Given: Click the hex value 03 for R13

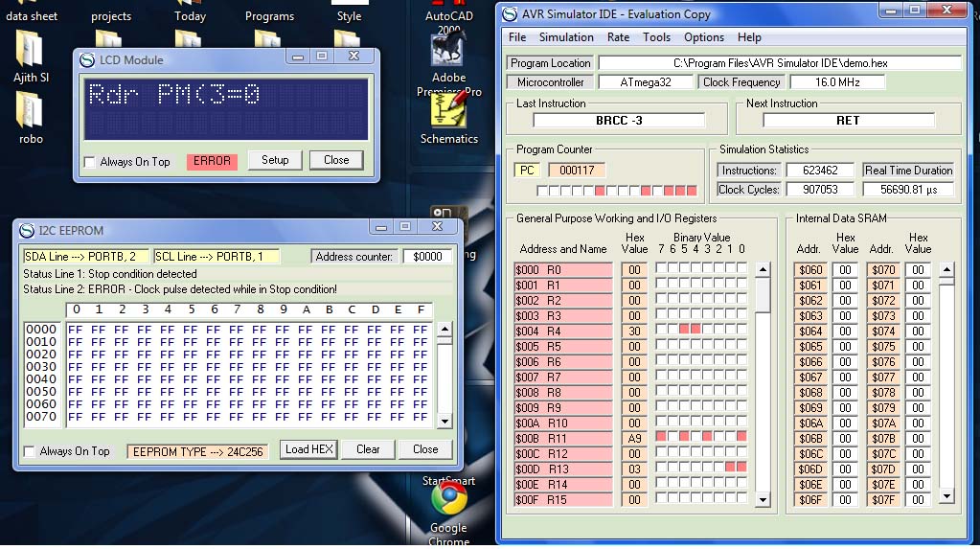Looking at the screenshot, I should pyautogui.click(x=634, y=469).
